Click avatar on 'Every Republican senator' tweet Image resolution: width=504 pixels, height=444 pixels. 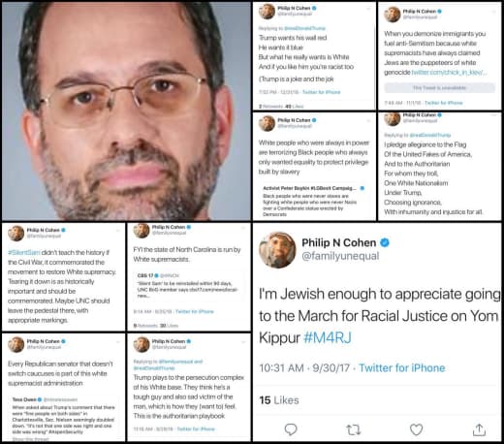pyautogui.click(x=16, y=344)
